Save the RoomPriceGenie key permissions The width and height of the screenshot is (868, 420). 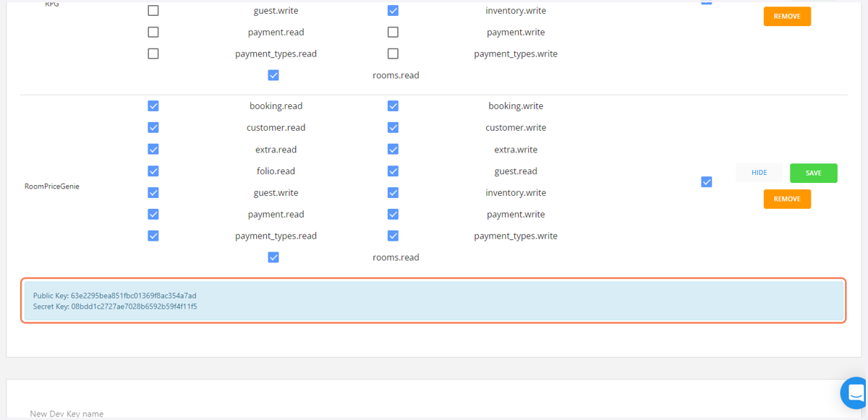point(814,173)
